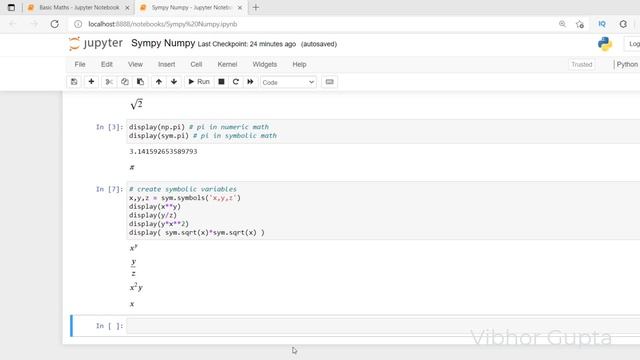
Task: Cut selected cells with scissors icon
Action: point(109,82)
